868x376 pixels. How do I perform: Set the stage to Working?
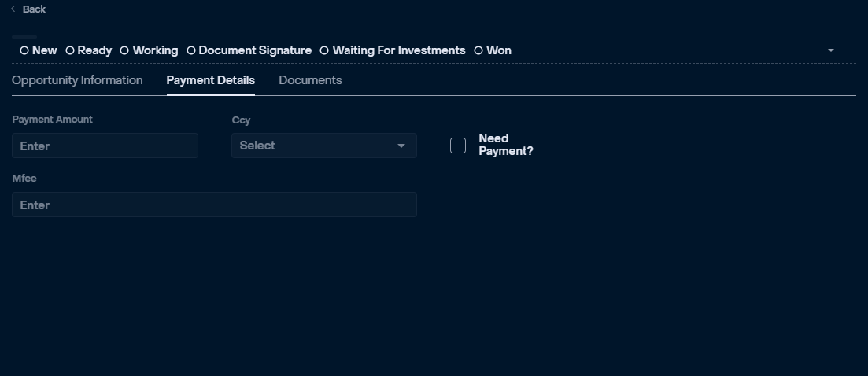coord(149,50)
